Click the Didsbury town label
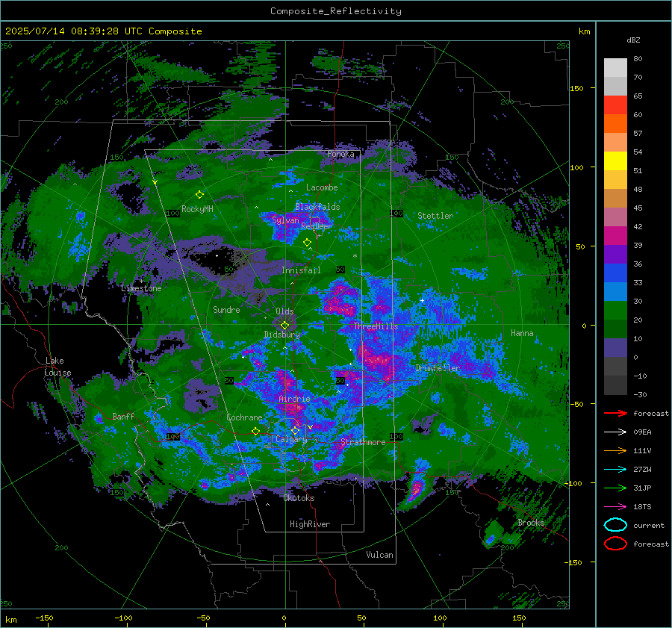This screenshot has width=672, height=628. point(282,335)
